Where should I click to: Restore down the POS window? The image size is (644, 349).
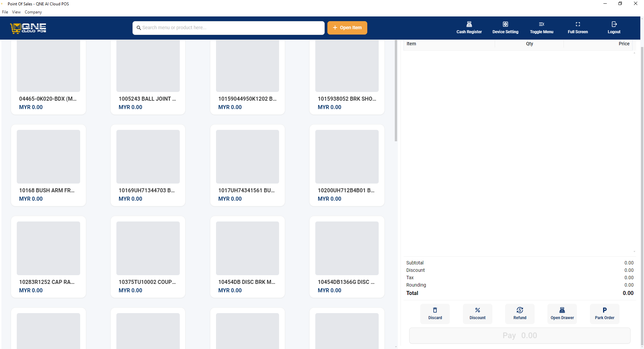(620, 4)
